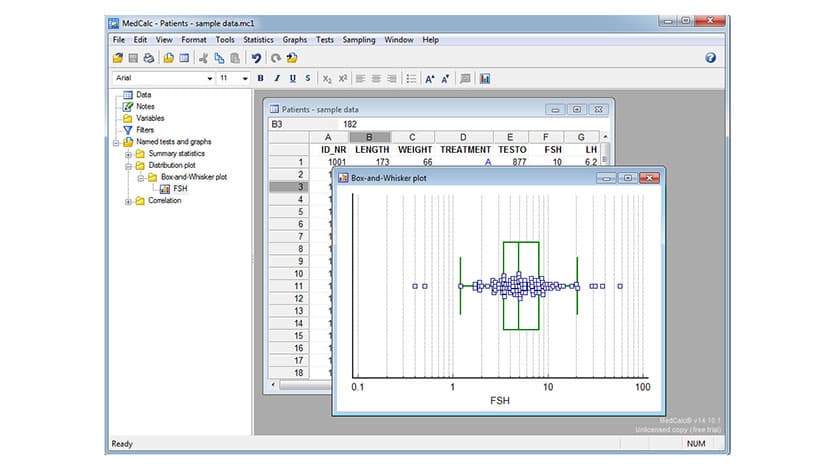
Task: Click the Bullet list icon
Action: click(411, 78)
